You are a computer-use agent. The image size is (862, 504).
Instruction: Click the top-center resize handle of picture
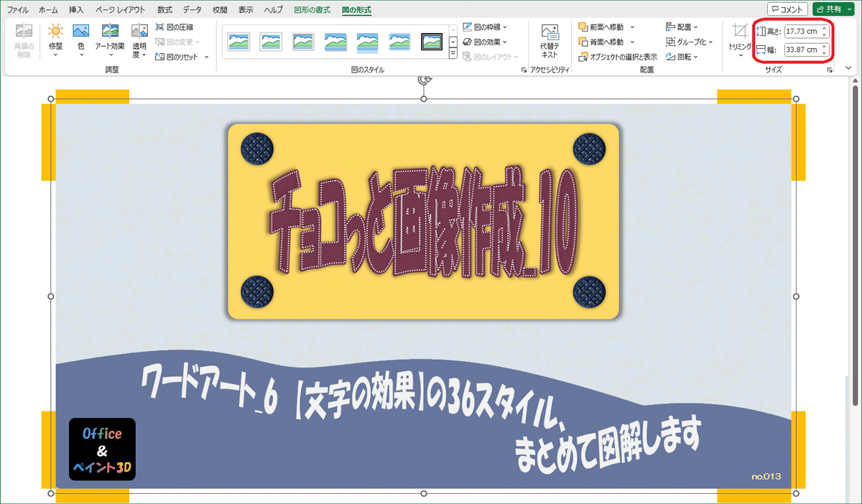(x=424, y=99)
